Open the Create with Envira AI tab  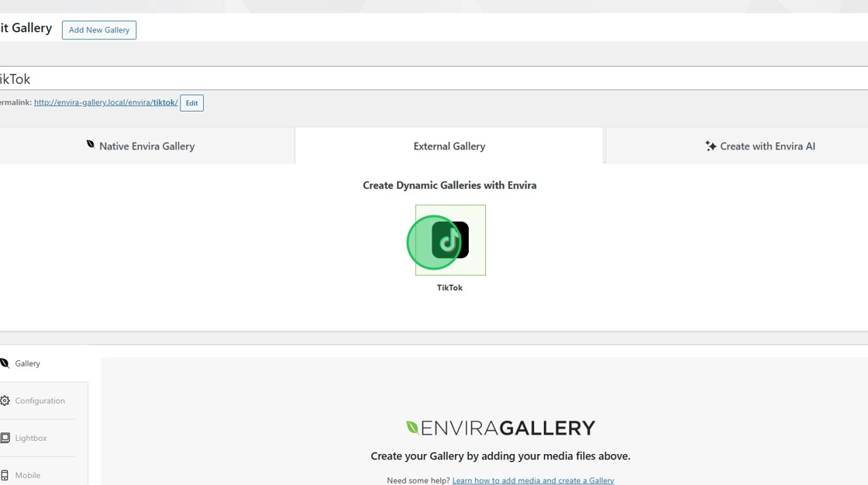point(760,146)
